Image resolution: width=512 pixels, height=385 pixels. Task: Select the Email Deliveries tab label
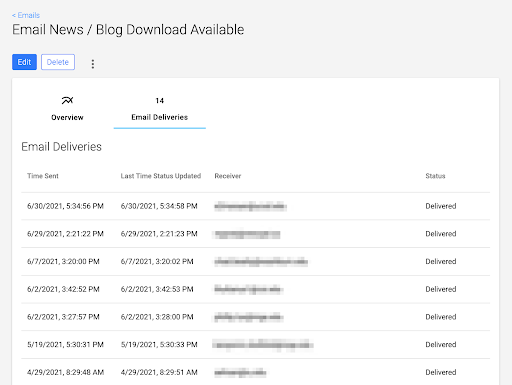coord(160,117)
